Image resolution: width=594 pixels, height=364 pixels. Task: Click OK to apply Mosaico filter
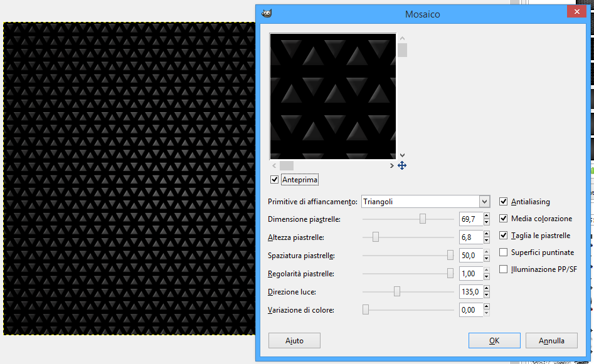pos(494,341)
